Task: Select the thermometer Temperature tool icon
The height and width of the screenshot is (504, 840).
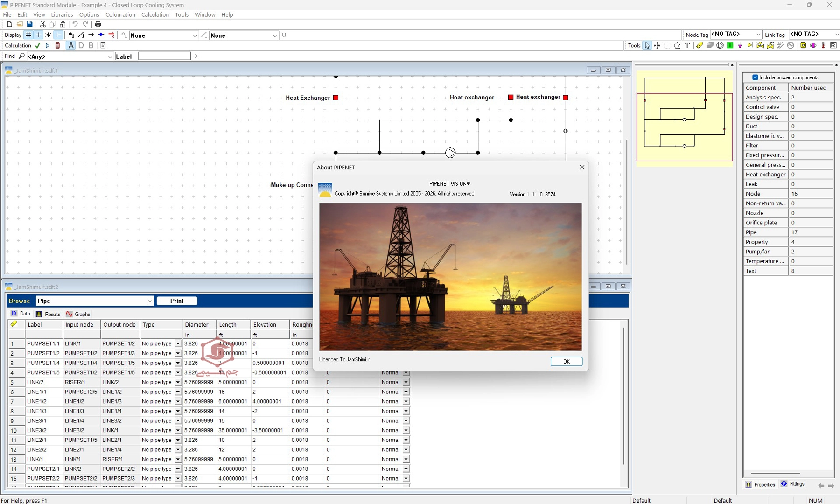Action: point(823,46)
